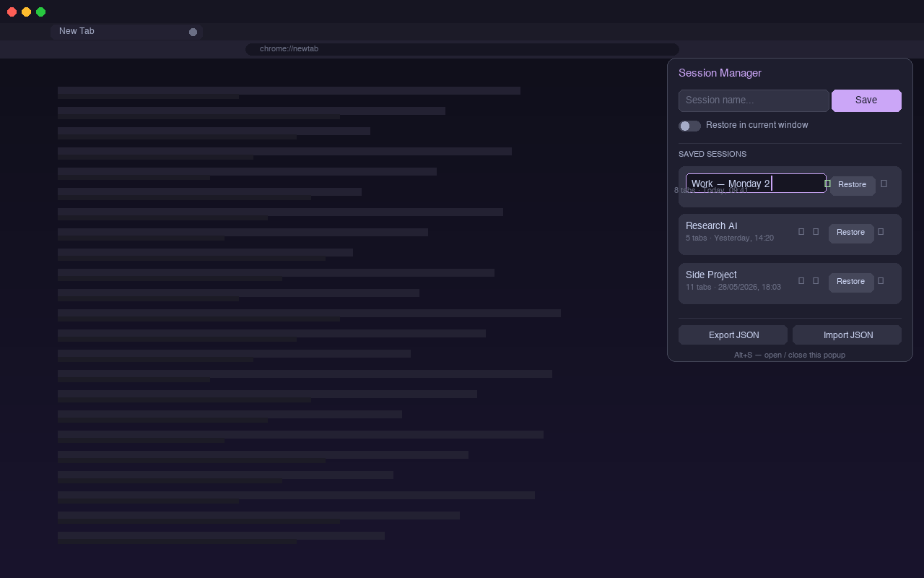
Task: Click the icon directly left of Side Project's Restore button
Action: click(816, 281)
